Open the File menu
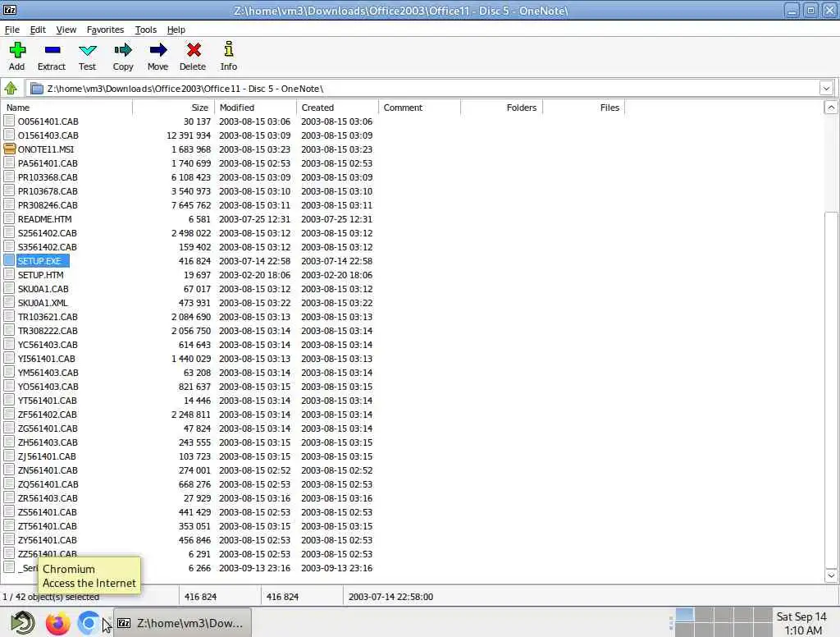This screenshot has width=840, height=637. pos(11,30)
